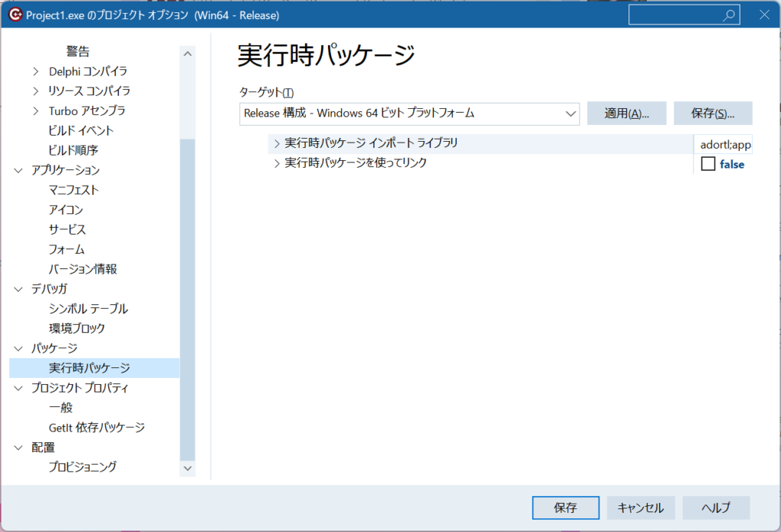
Task: Open the ターゲット configuration dropdown
Action: (x=570, y=114)
